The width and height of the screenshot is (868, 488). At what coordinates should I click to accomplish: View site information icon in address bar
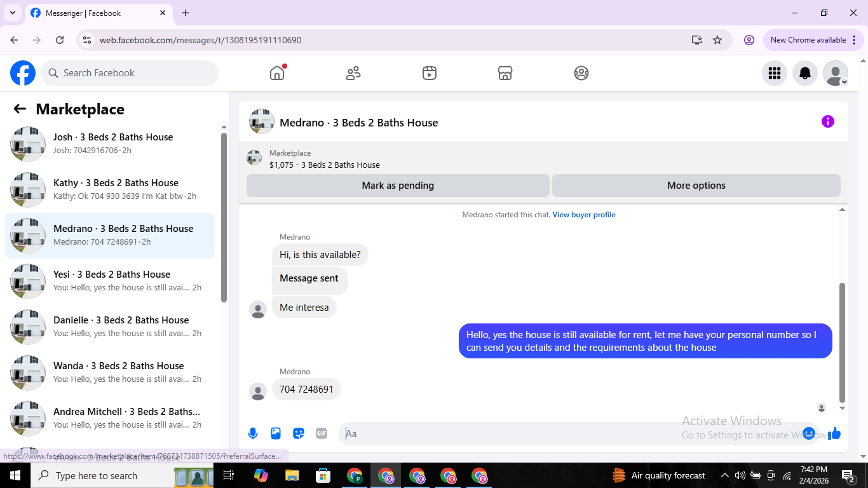pyautogui.click(x=88, y=40)
